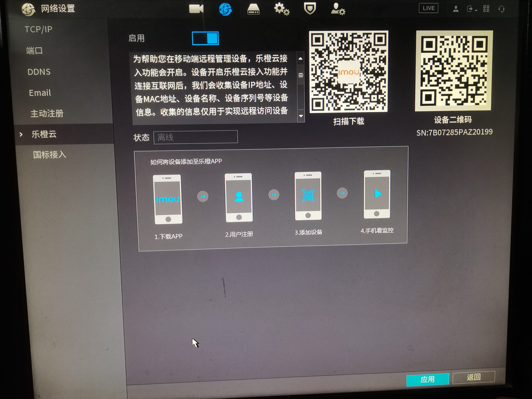Toggle the 启用 enable switch
The width and height of the screenshot is (532, 399).
pos(205,38)
